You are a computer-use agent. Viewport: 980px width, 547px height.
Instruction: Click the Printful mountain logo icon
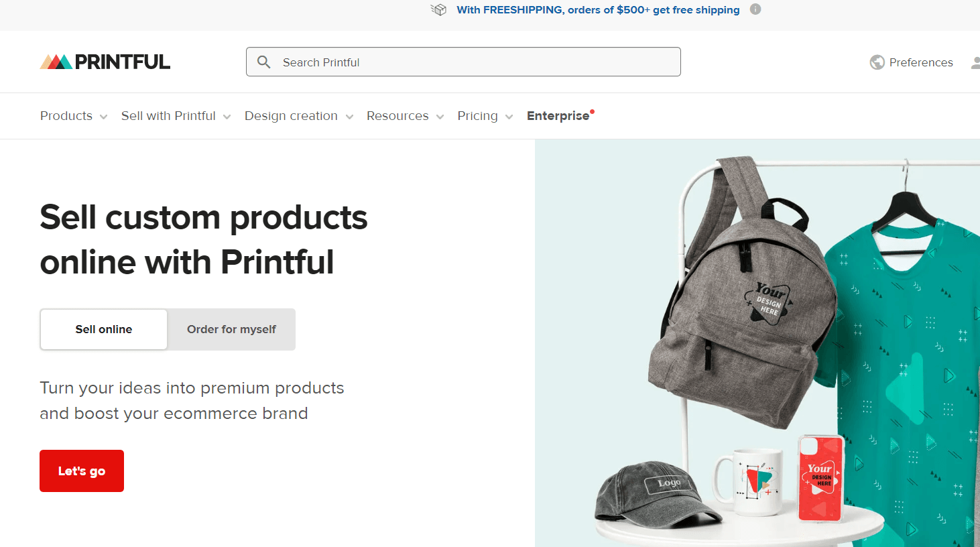point(56,62)
